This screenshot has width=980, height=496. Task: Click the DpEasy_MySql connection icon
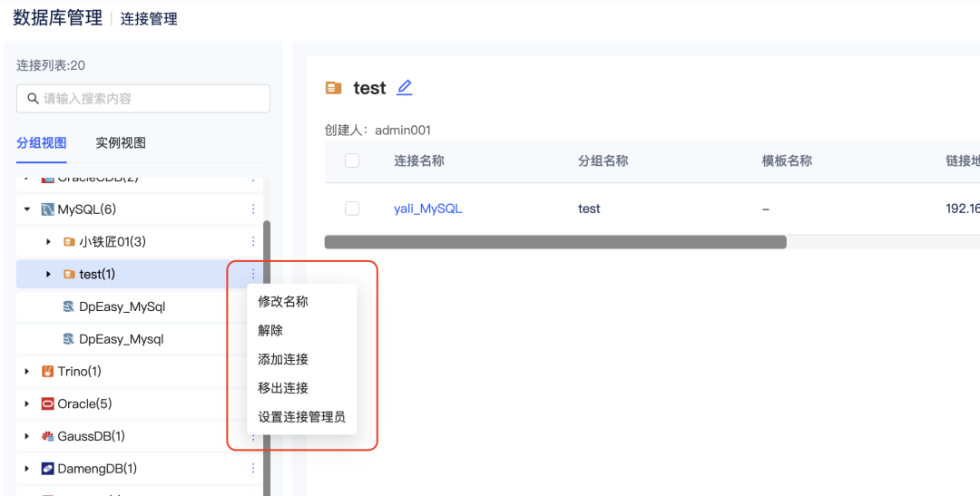(69, 306)
